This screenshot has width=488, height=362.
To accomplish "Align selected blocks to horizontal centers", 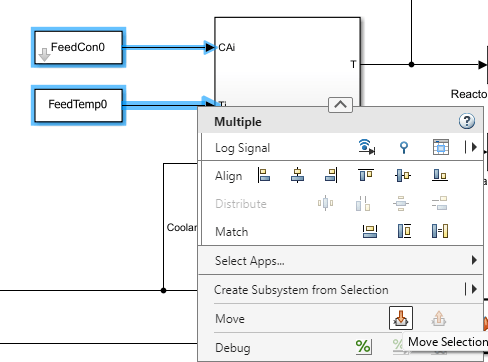I will click(297, 175).
